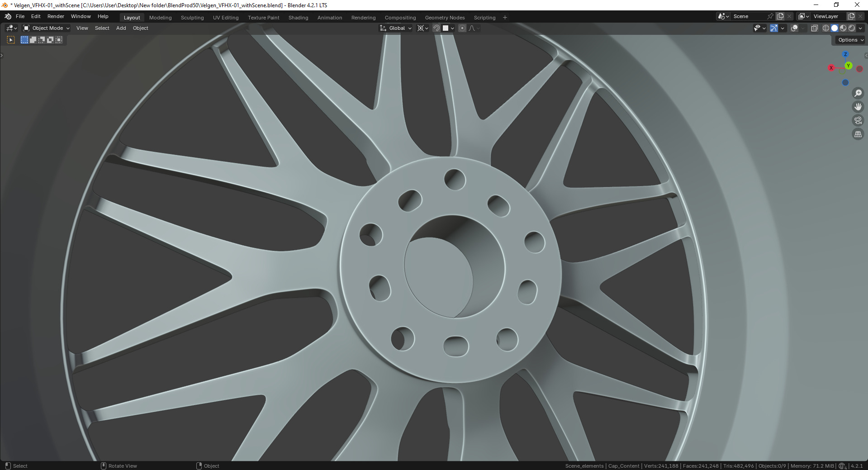Open the Render menu
Image resolution: width=868 pixels, height=470 pixels.
[56, 16]
